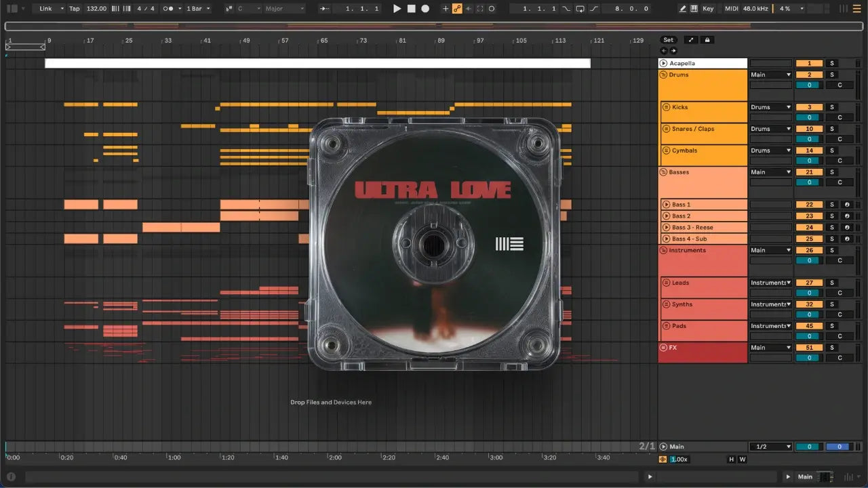Arm the Bass 4 - Sub track

[846, 239]
